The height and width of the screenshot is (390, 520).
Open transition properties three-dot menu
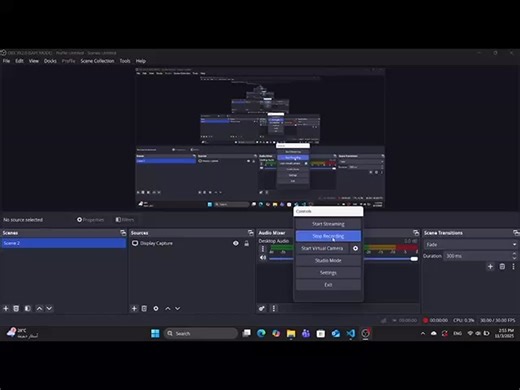tap(513, 266)
